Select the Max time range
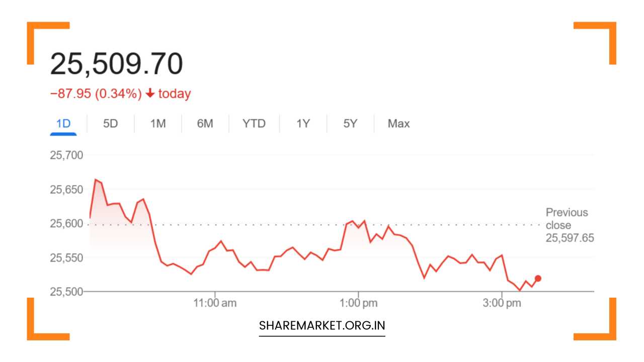 coord(398,123)
